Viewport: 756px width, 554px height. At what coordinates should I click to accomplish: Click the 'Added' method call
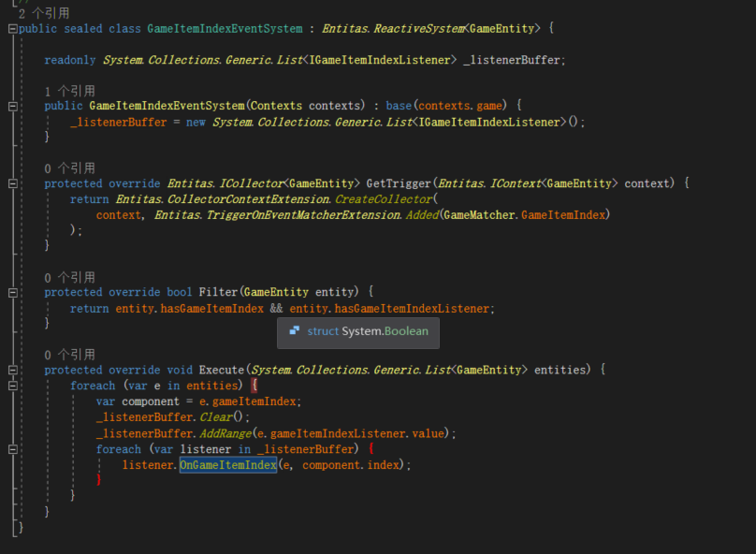click(x=422, y=215)
